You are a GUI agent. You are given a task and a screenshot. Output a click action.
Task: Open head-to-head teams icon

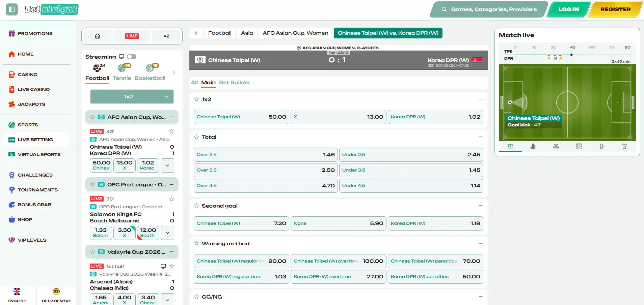pos(556,146)
